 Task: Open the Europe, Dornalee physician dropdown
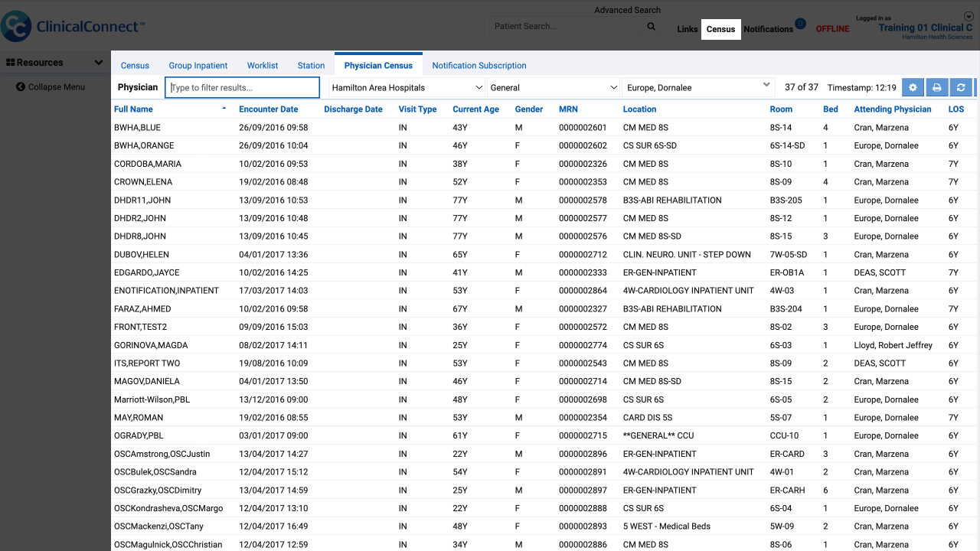[x=699, y=87]
